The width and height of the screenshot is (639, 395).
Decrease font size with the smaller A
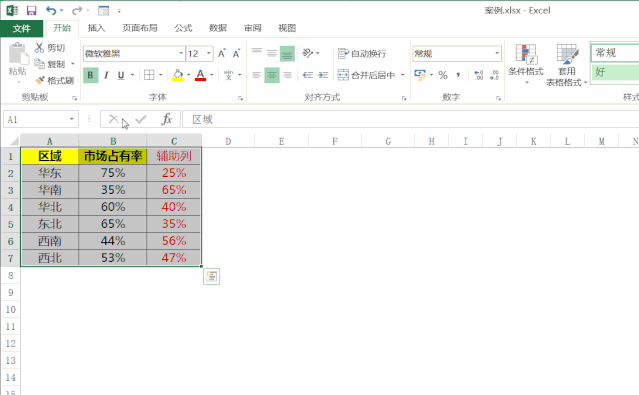pyautogui.click(x=236, y=53)
